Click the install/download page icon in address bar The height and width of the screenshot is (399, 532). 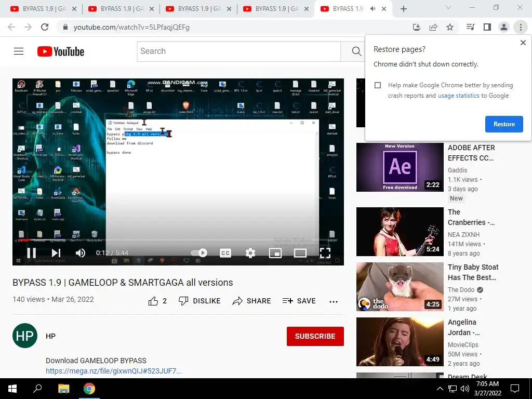(x=417, y=27)
